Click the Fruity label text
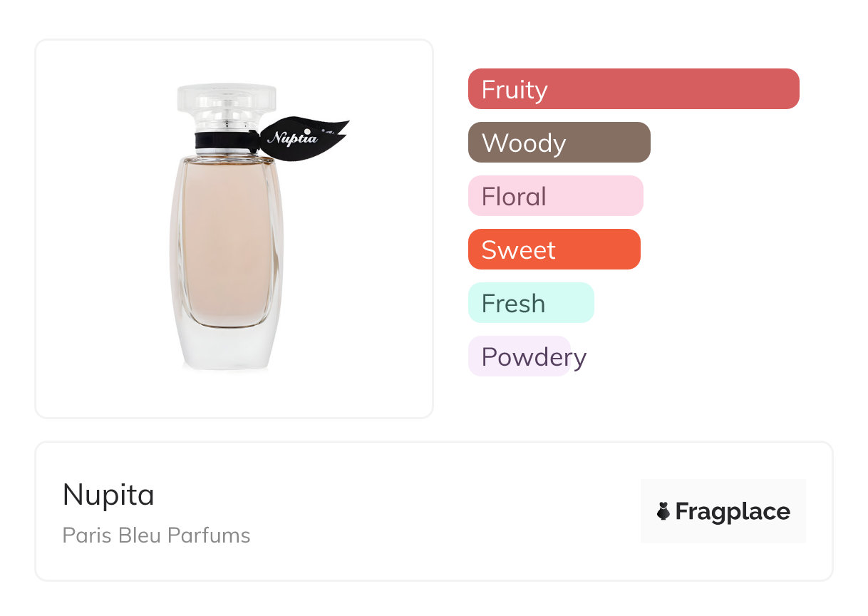Image resolution: width=868 pixels, height=616 pixels. 514,90
